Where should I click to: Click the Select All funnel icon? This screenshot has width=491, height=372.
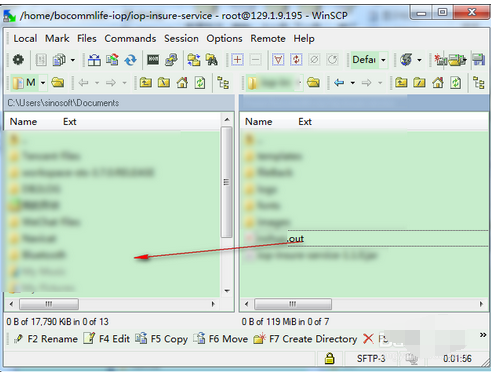(278, 60)
